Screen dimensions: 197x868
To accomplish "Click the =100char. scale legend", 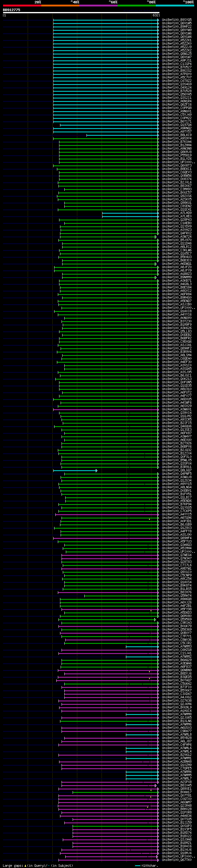I will coord(147,866).
